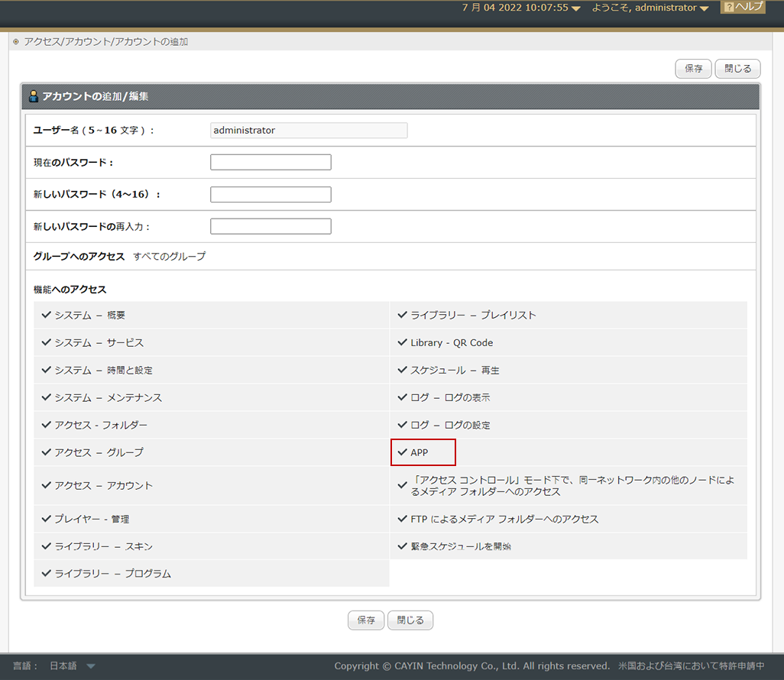Toggle the プレイヤー - 管理 checkmark
The image size is (784, 680).
tap(47, 519)
